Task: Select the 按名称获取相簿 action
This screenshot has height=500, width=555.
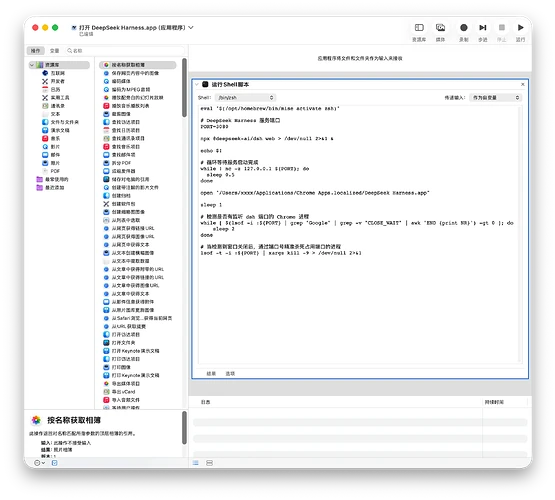Action: coord(138,65)
